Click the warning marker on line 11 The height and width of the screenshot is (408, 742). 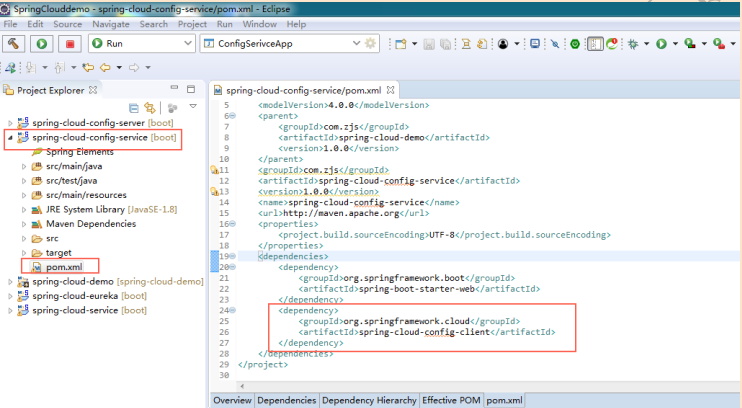click(x=214, y=170)
